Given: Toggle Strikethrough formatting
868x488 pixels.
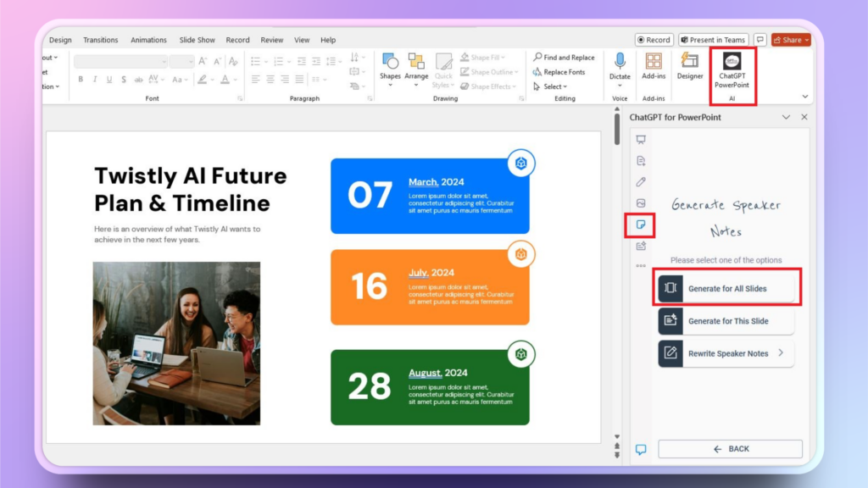Looking at the screenshot, I should click(138, 80).
